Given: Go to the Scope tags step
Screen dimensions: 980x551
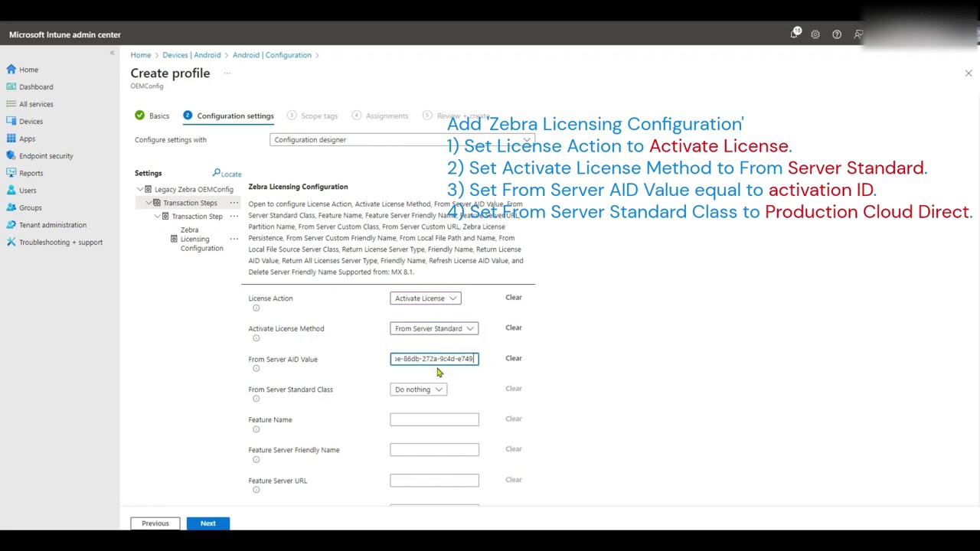Looking at the screenshot, I should [312, 116].
